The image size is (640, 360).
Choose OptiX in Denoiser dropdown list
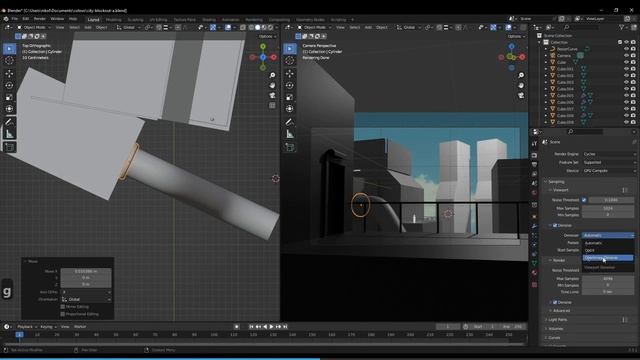point(608,250)
